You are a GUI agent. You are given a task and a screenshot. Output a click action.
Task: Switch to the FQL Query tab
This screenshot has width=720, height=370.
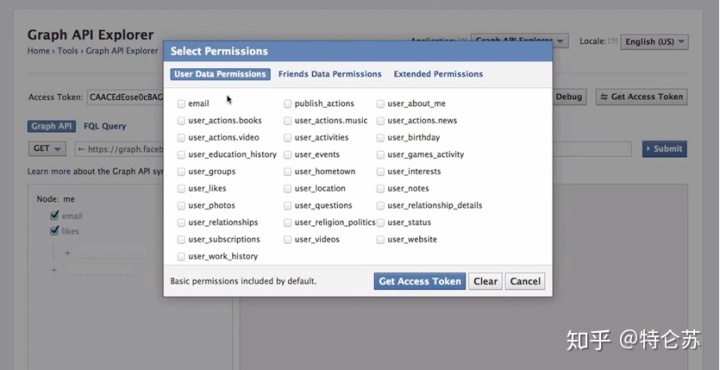(105, 126)
